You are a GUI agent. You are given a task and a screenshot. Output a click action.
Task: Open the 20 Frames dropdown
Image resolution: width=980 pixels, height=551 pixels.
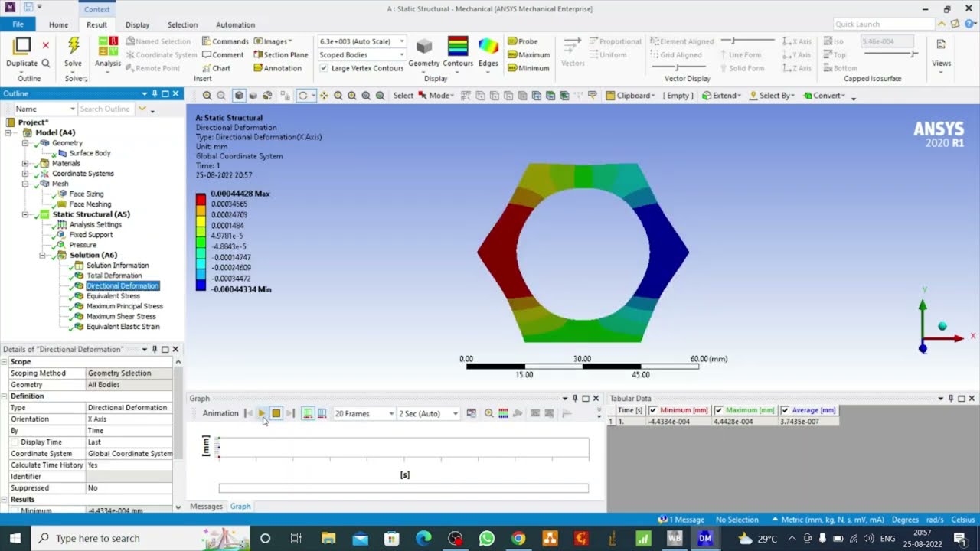tap(364, 413)
